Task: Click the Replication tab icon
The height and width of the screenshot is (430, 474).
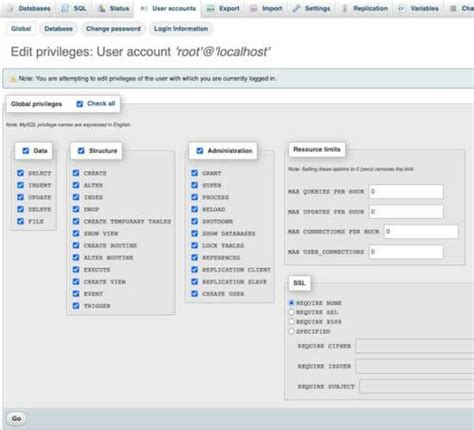Action: tap(345, 9)
